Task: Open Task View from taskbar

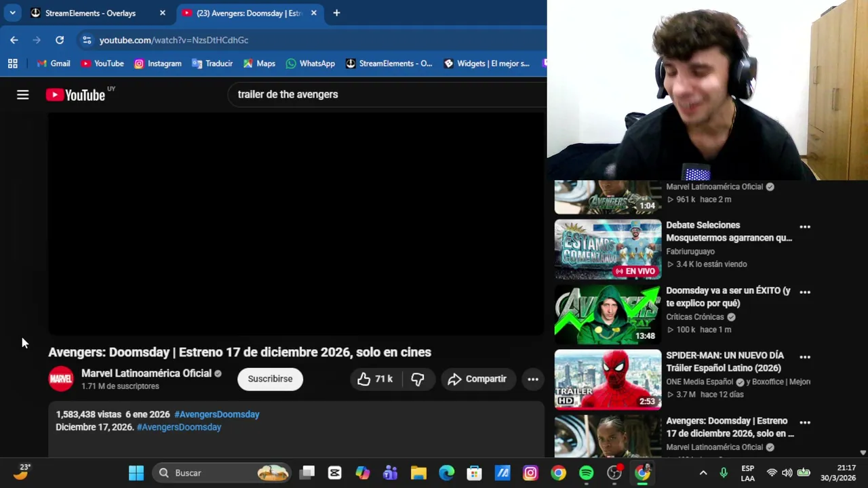Action: point(307,473)
